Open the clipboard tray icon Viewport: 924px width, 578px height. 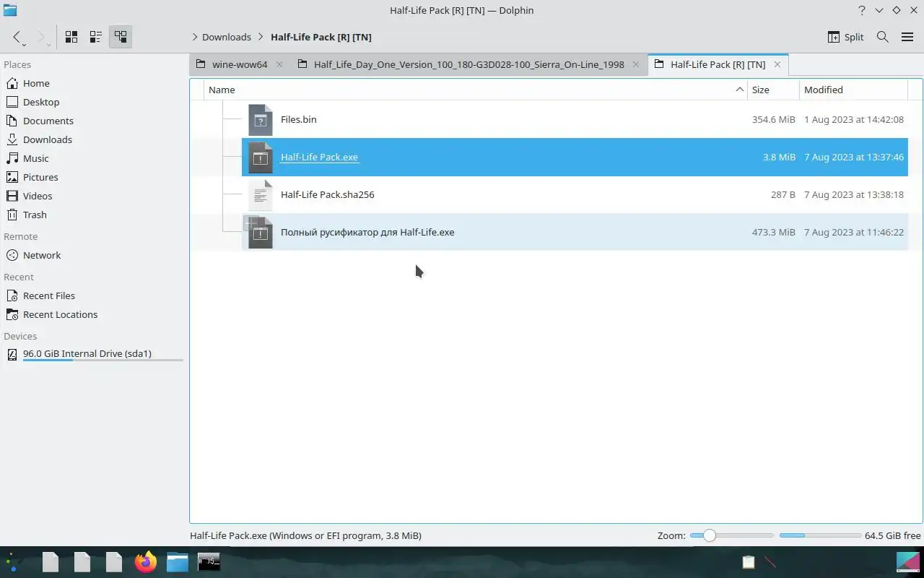pyautogui.click(x=749, y=561)
